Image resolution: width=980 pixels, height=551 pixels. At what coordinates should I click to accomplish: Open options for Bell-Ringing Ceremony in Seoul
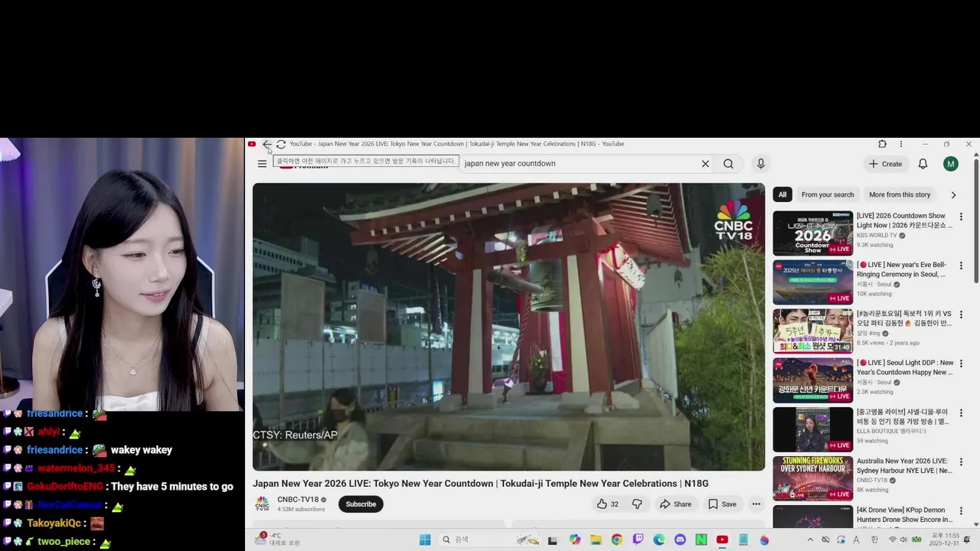[961, 266]
